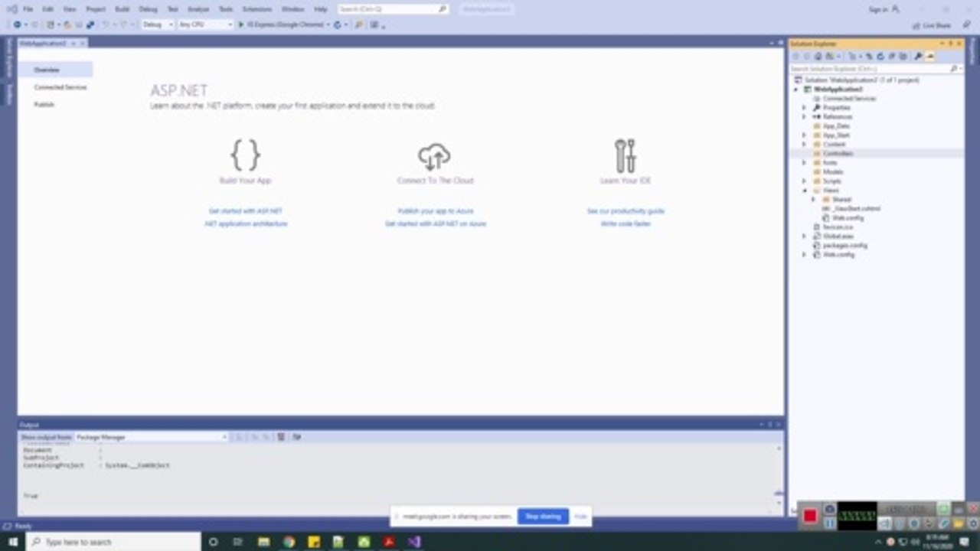Screen dimensions: 980x551
Task: Click Solution Explorer Properties wrench icon
Action: click(x=918, y=56)
